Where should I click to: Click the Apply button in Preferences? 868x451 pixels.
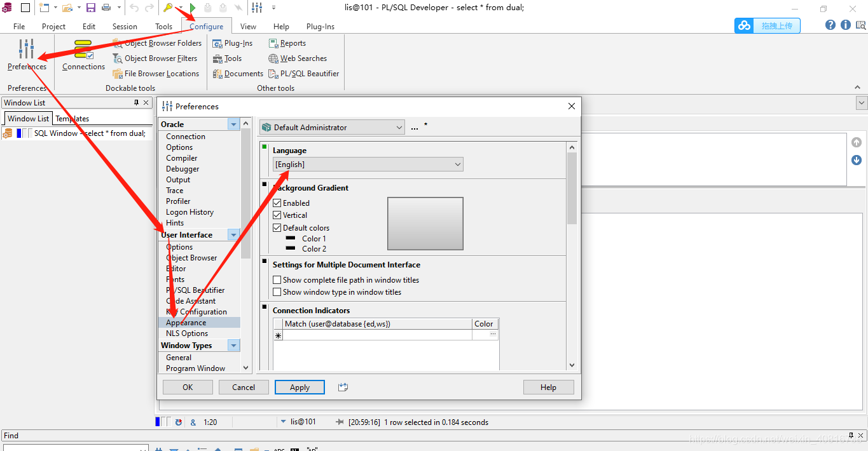tap(300, 387)
